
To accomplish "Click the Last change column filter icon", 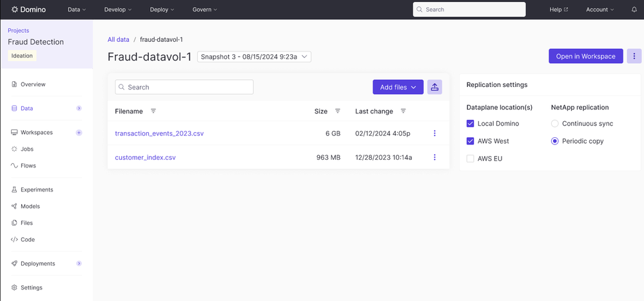I will tap(404, 112).
